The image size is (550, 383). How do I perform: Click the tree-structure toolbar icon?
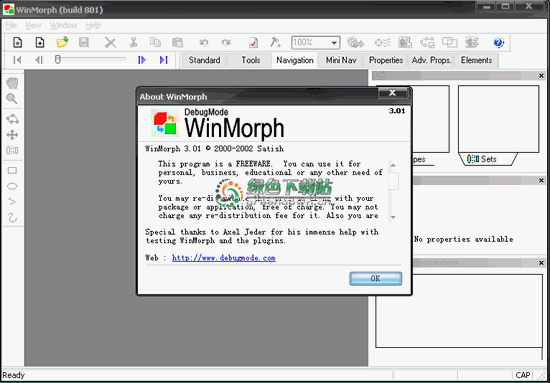(x=427, y=42)
